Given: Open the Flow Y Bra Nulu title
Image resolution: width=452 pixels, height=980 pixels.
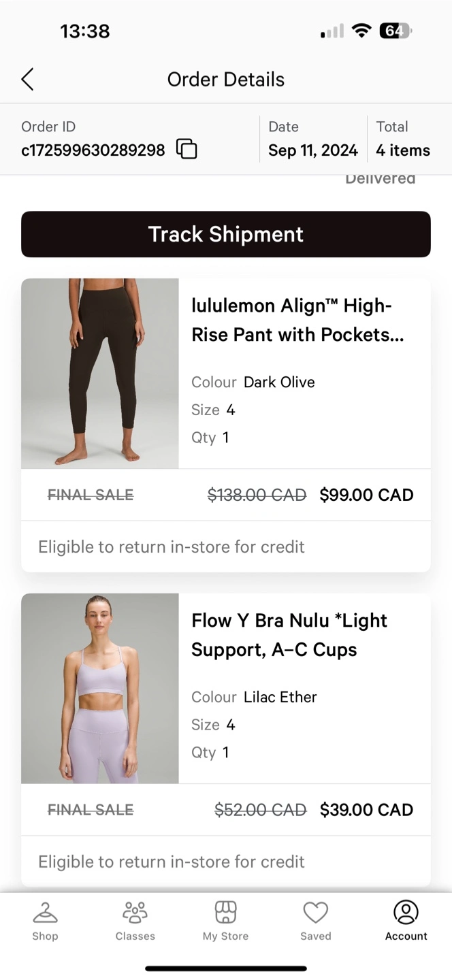Looking at the screenshot, I should tap(289, 634).
